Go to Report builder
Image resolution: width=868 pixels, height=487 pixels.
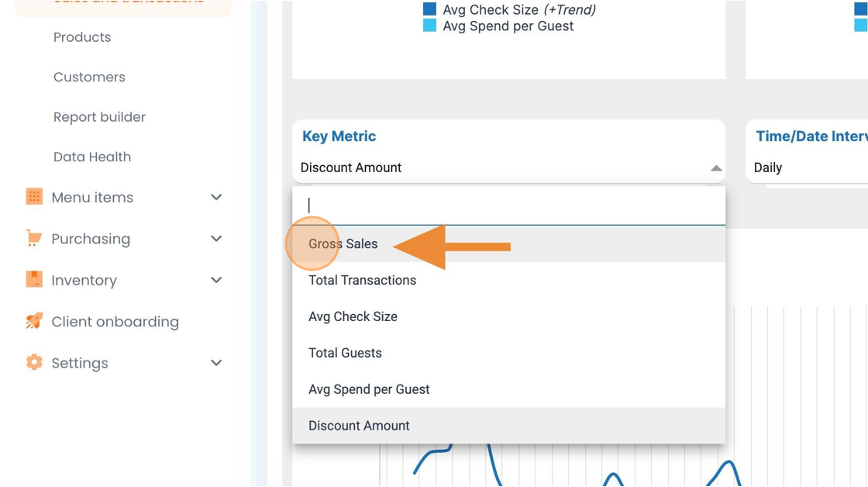[100, 117]
